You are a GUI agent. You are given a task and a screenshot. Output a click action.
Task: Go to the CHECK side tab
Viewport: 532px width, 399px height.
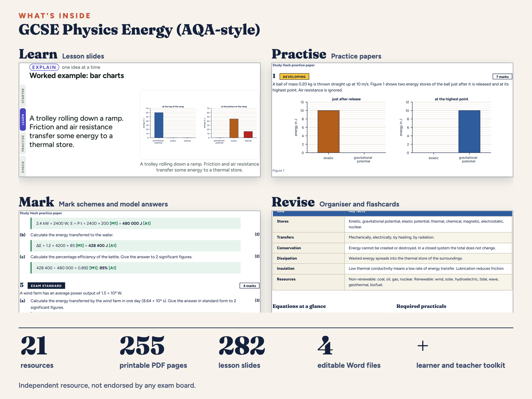pos(23,167)
